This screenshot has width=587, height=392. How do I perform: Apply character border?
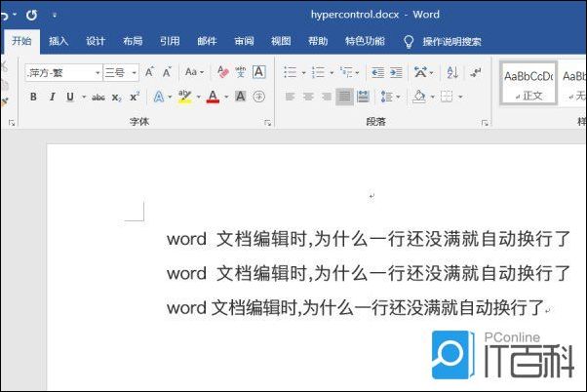(258, 72)
